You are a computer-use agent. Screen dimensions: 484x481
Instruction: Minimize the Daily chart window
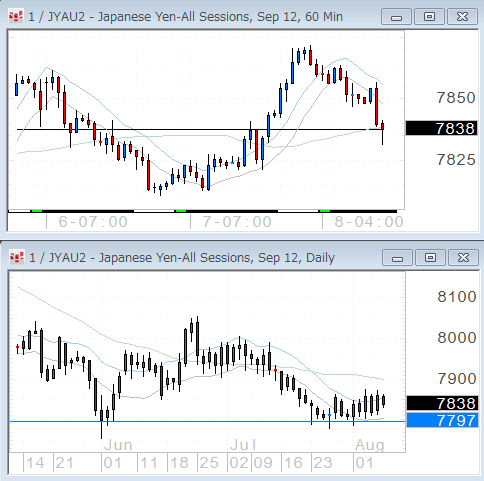(x=397, y=258)
